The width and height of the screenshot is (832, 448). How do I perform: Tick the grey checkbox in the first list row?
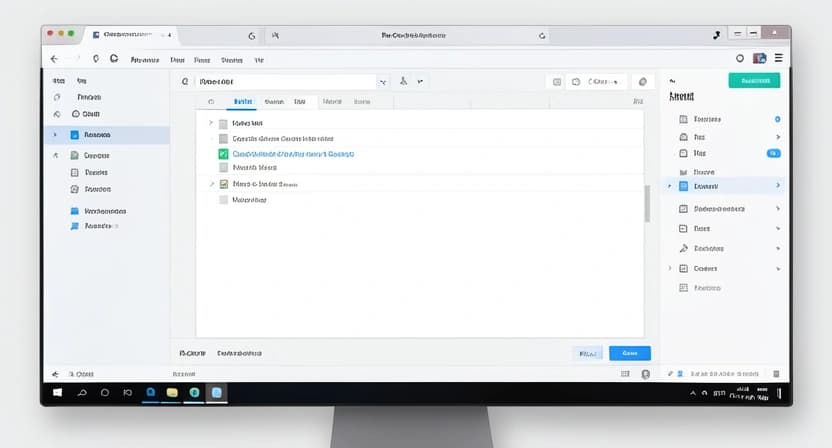223,124
